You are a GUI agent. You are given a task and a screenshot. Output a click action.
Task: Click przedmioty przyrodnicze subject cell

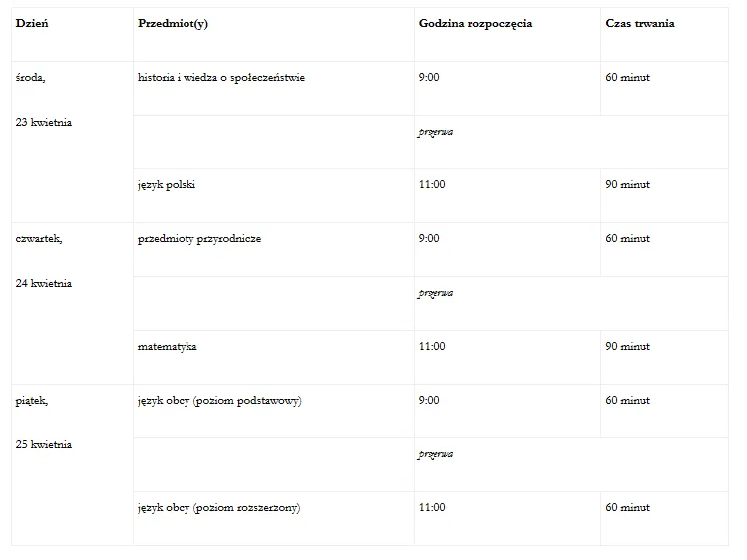[x=273, y=249]
